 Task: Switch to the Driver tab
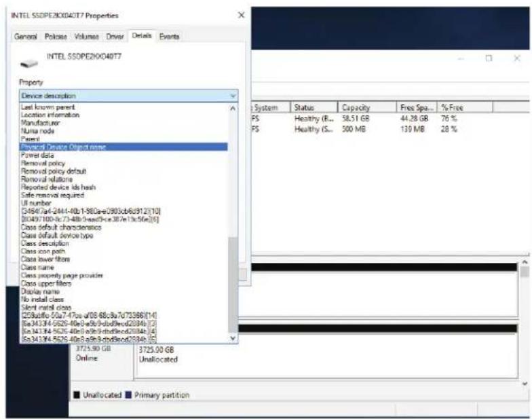pos(115,37)
